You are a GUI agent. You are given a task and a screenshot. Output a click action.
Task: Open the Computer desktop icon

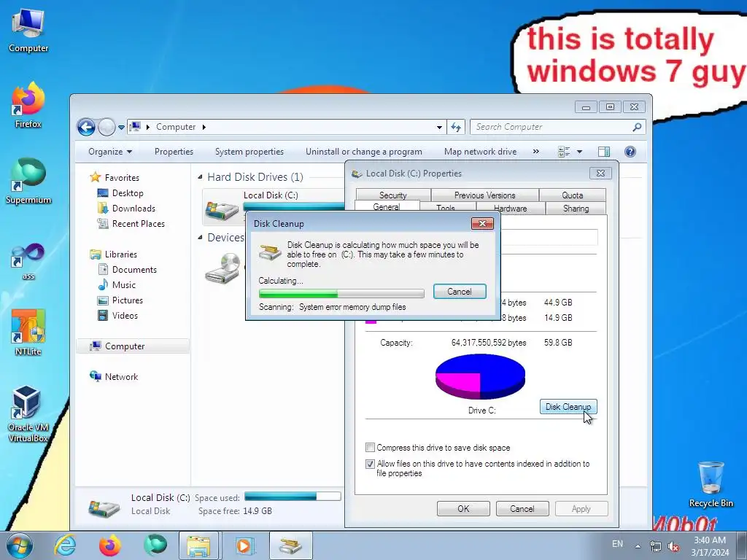click(x=28, y=29)
